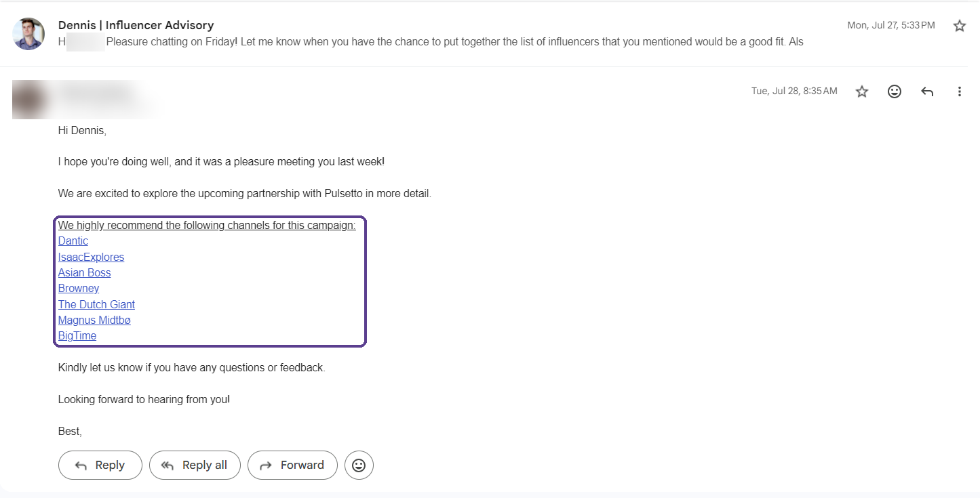980x498 pixels.
Task: Star the Tue, Jul 28 reply message
Action: pos(862,91)
